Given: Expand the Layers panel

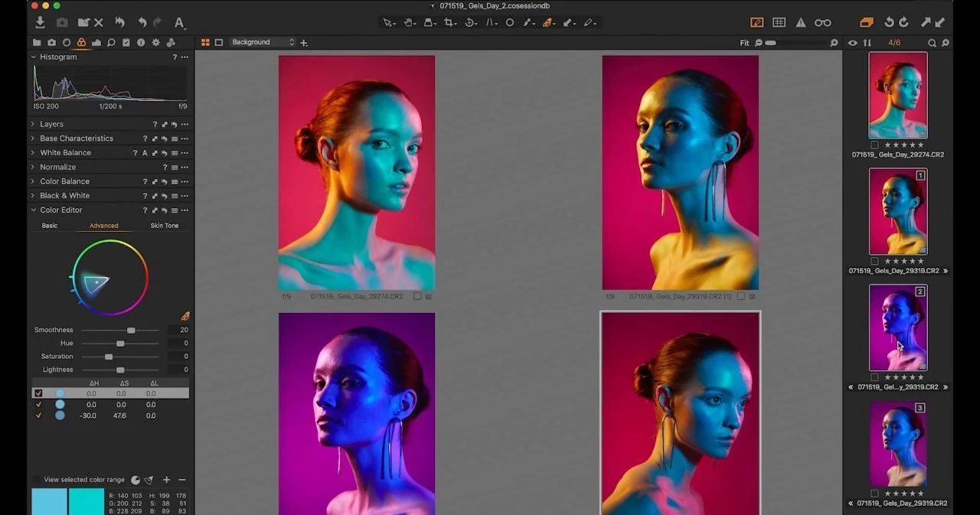Looking at the screenshot, I should (x=33, y=124).
